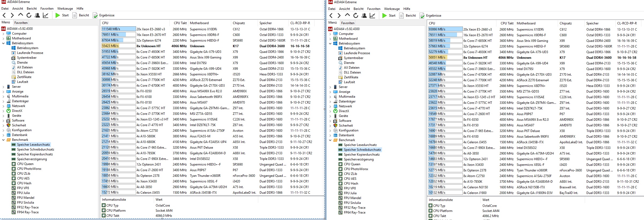This screenshot has width=644, height=220.
Task: Sort by Chipsatz column in right window
Action: [x=571, y=23]
